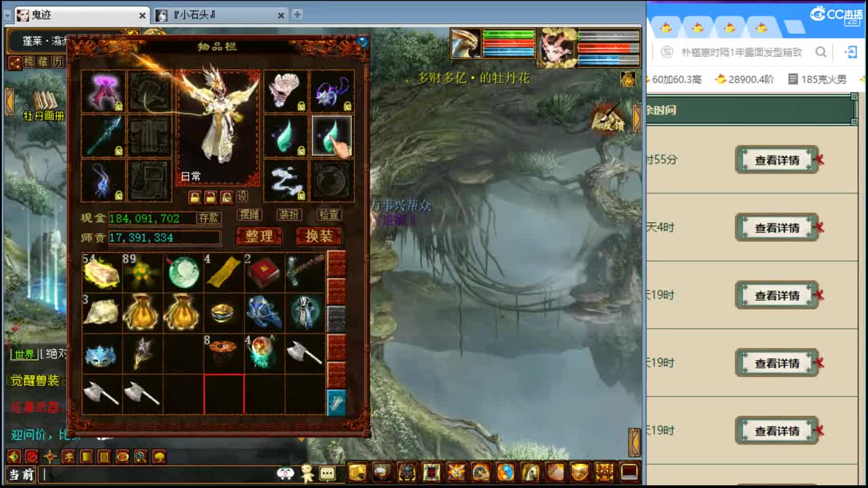Select the gold ore stack of 54
The image size is (868, 488).
tap(102, 272)
